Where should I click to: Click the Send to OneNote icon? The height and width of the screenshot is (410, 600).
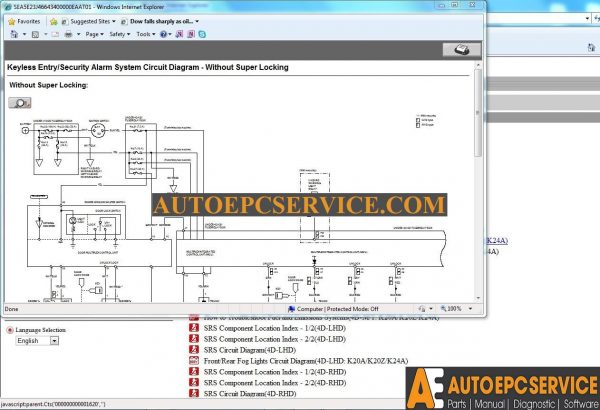(179, 34)
